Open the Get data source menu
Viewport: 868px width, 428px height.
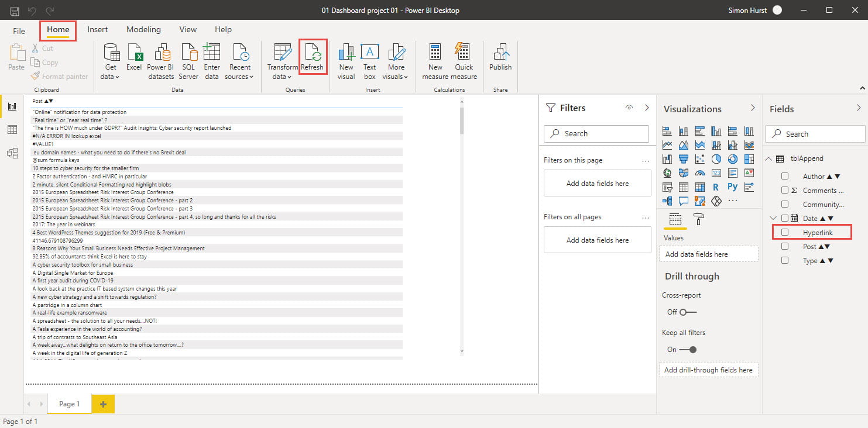pyautogui.click(x=110, y=61)
